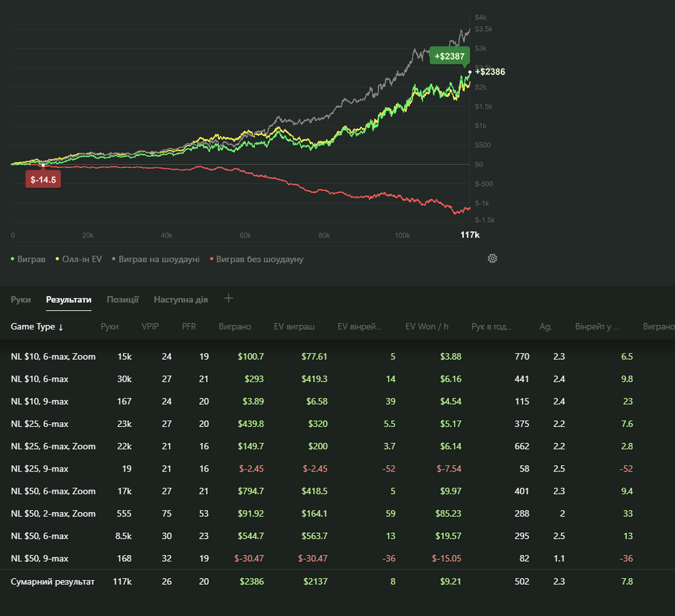
Task: Toggle the Виграв green series legend
Action: pyautogui.click(x=29, y=259)
